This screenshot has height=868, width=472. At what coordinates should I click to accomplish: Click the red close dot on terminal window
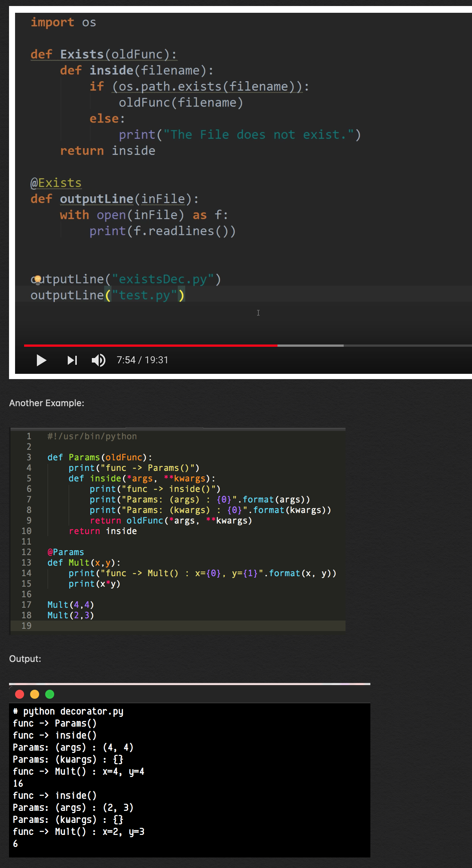click(20, 694)
